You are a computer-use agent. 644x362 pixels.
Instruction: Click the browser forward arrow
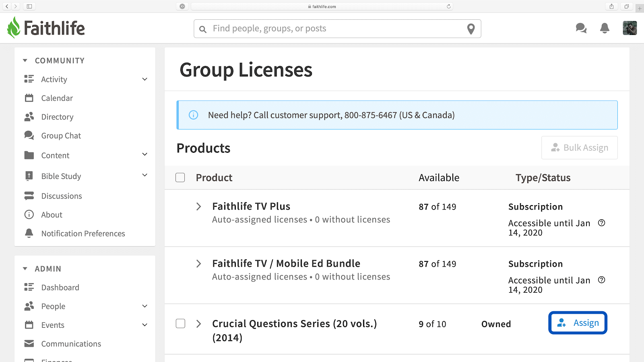[x=15, y=6]
